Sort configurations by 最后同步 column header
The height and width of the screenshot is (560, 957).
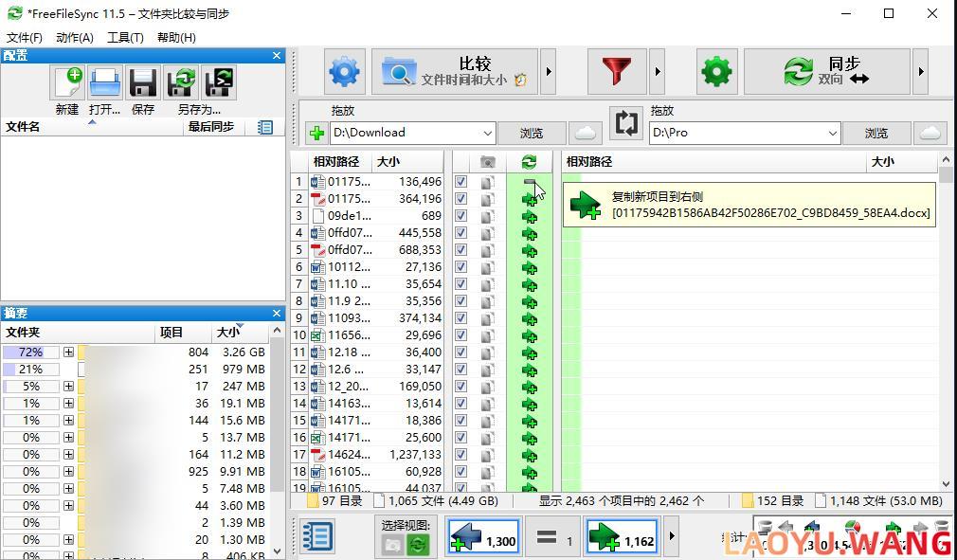pyautogui.click(x=213, y=127)
